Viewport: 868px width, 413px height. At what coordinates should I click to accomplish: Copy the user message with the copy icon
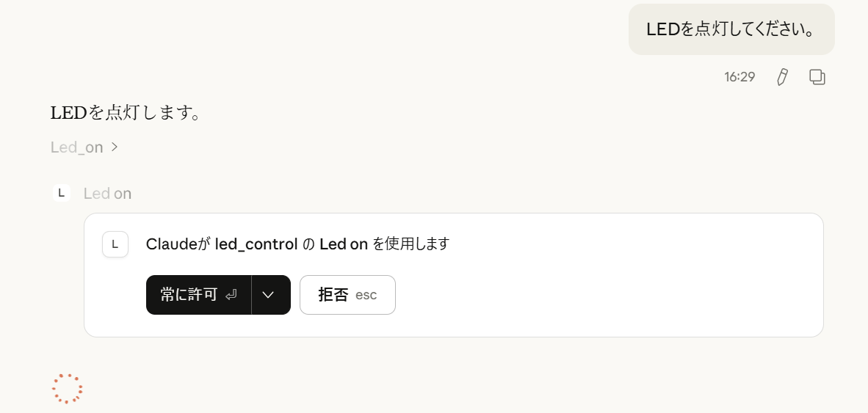click(817, 77)
